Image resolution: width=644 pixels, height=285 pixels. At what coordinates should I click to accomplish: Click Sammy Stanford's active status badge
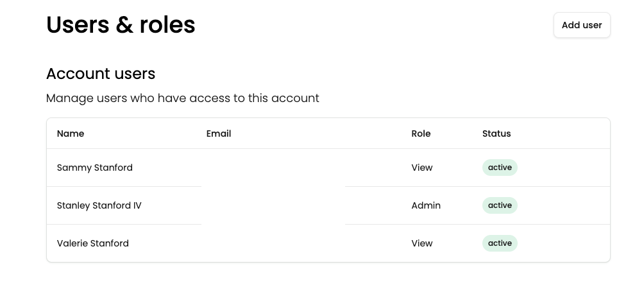coord(500,168)
